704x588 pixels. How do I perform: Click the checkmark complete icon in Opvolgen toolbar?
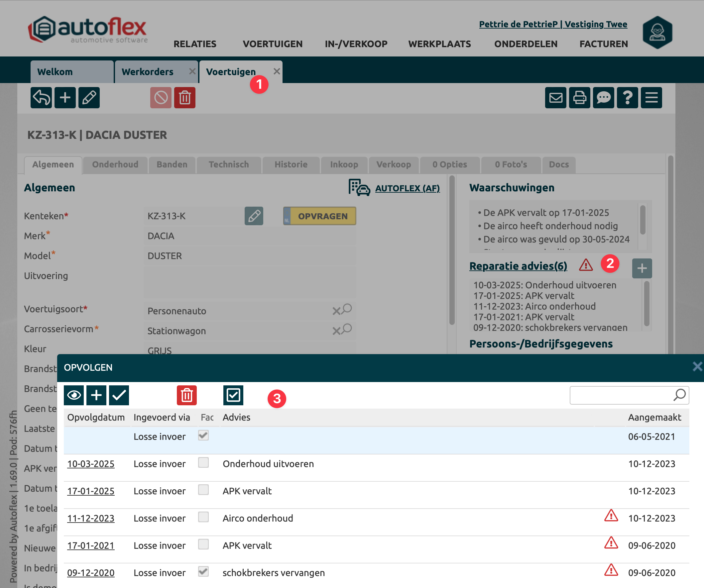pos(119,395)
